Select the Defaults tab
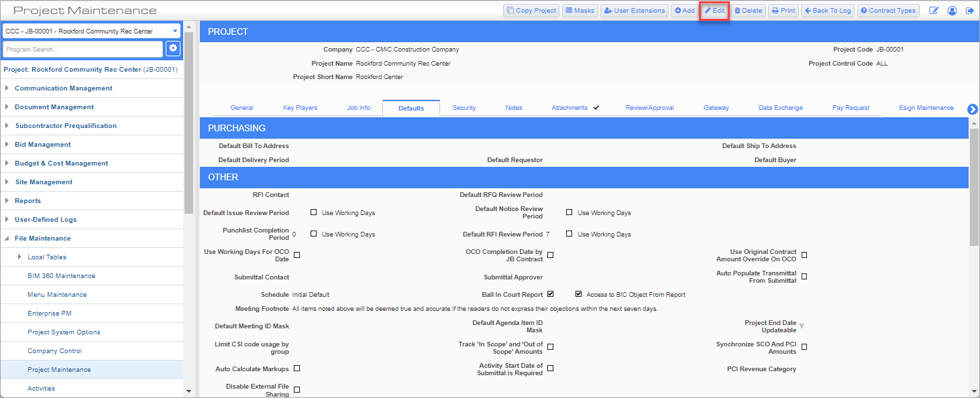The image size is (980, 398). [x=411, y=108]
